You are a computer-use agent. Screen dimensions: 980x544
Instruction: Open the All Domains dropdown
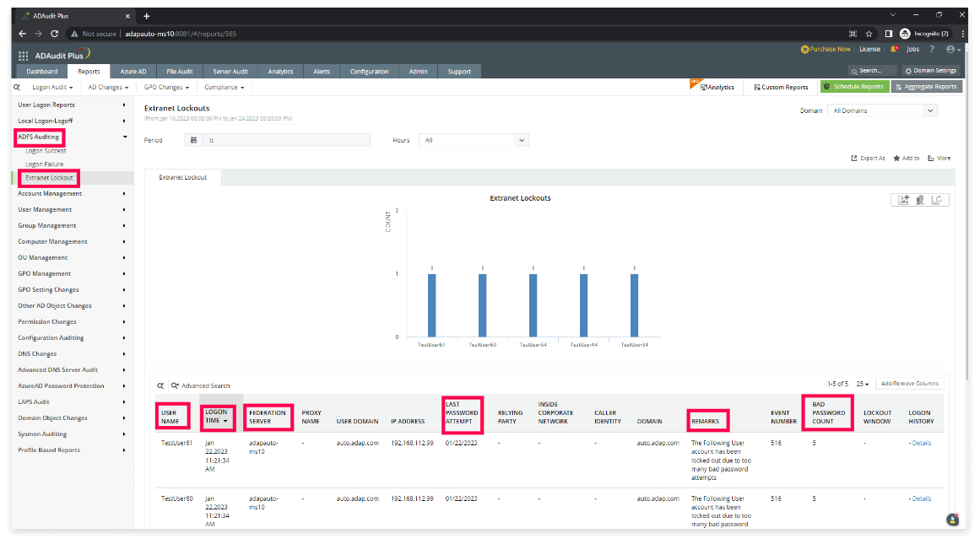coord(882,110)
